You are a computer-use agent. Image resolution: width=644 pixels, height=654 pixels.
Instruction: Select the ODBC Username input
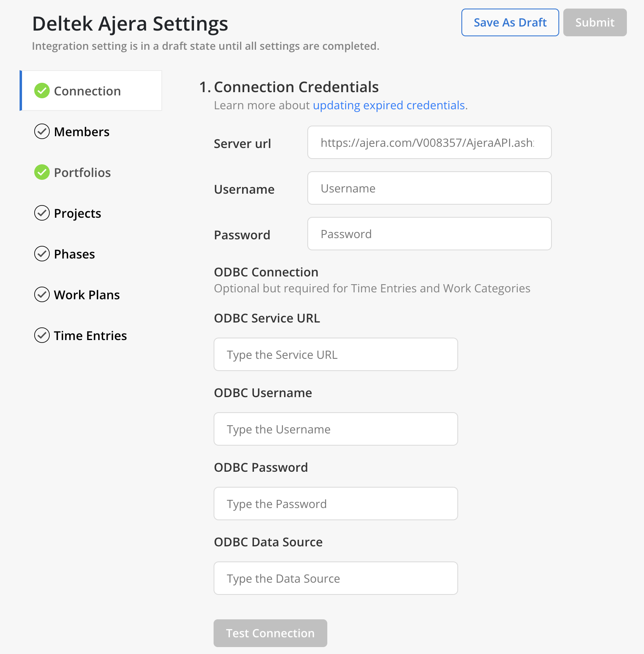click(x=335, y=429)
